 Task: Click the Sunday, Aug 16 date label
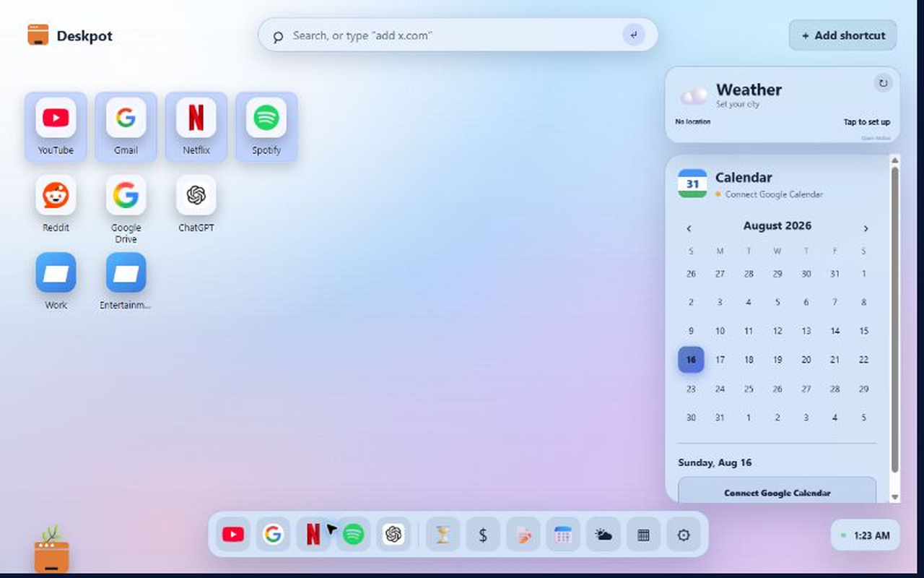click(x=715, y=462)
